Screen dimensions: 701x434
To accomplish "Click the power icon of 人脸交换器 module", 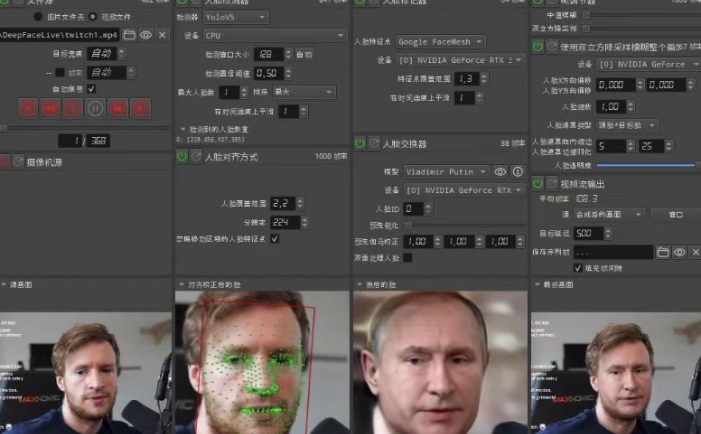I will click(x=359, y=144).
